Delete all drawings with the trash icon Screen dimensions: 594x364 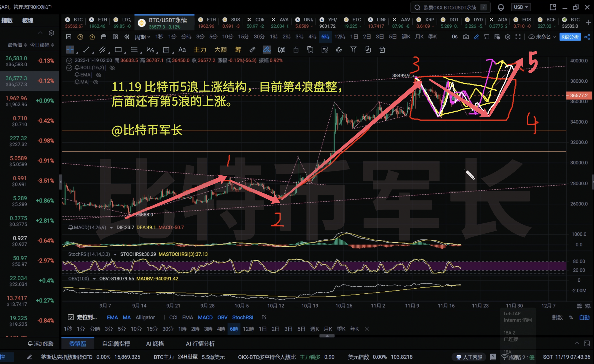coord(382,50)
